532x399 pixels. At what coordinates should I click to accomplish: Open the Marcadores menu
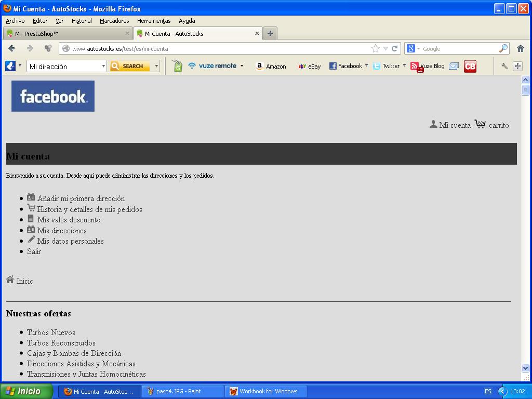114,21
